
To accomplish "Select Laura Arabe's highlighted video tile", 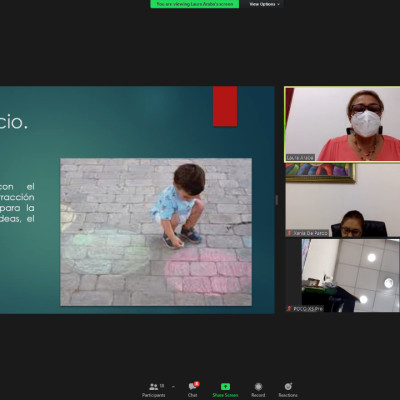I will 342,124.
